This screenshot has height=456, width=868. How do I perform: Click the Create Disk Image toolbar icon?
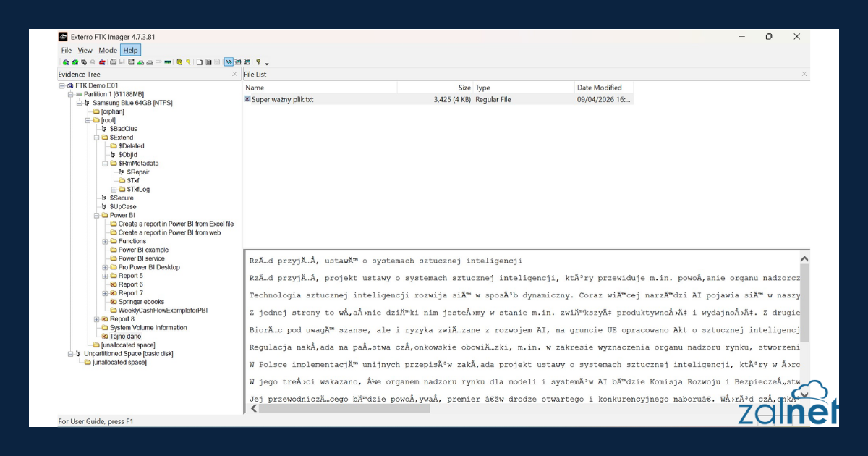tap(113, 62)
